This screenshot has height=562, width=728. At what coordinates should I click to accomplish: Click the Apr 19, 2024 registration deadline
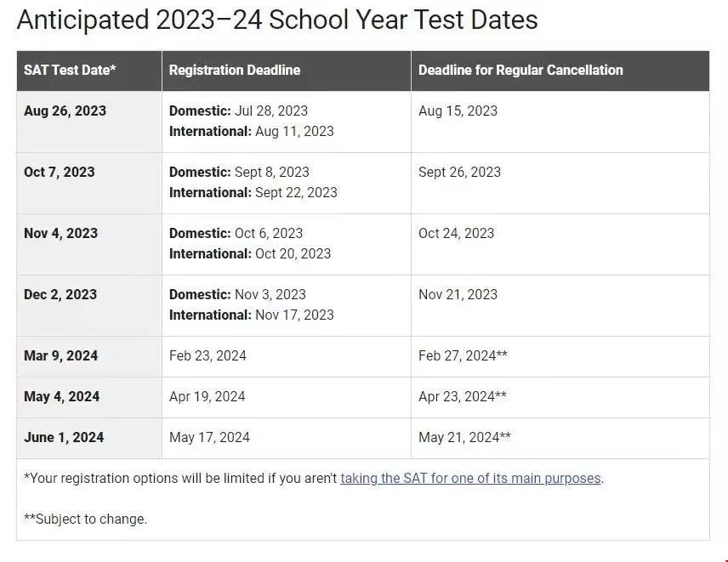207,397
